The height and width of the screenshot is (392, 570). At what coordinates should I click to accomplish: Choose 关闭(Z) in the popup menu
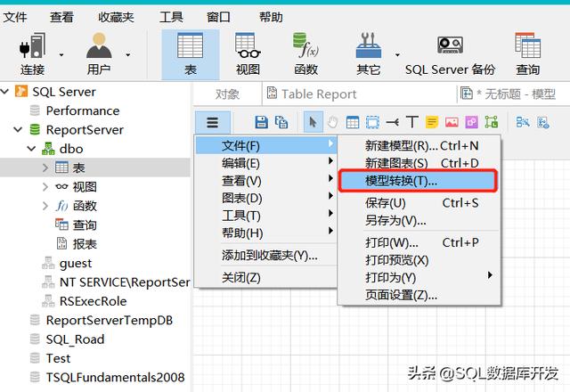click(x=266, y=278)
